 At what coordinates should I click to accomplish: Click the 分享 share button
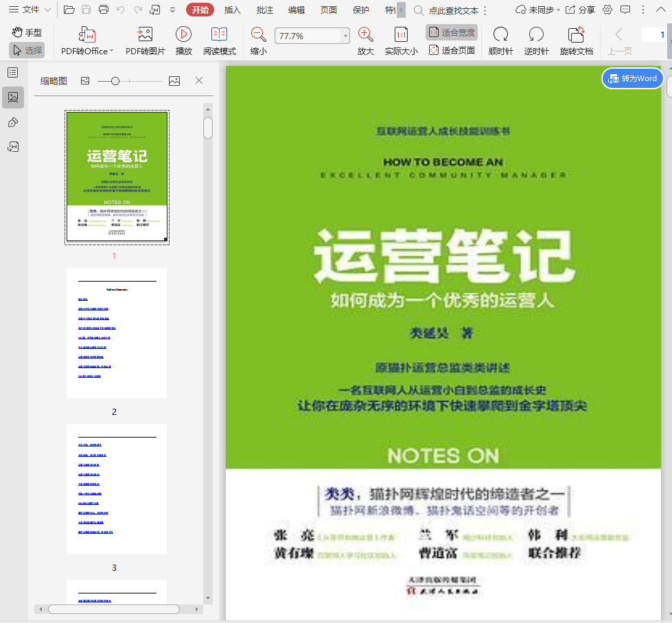click(581, 10)
